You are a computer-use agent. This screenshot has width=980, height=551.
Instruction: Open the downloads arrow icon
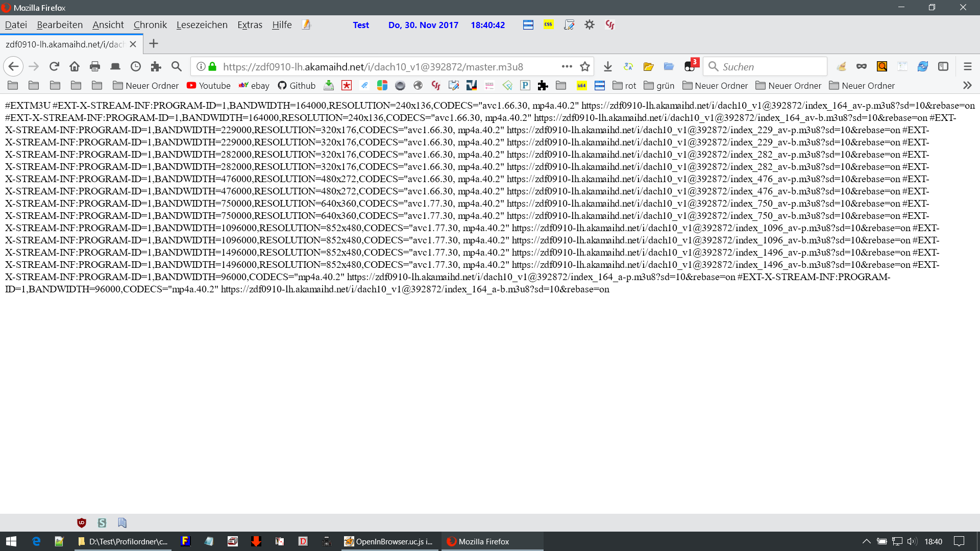[x=607, y=66]
